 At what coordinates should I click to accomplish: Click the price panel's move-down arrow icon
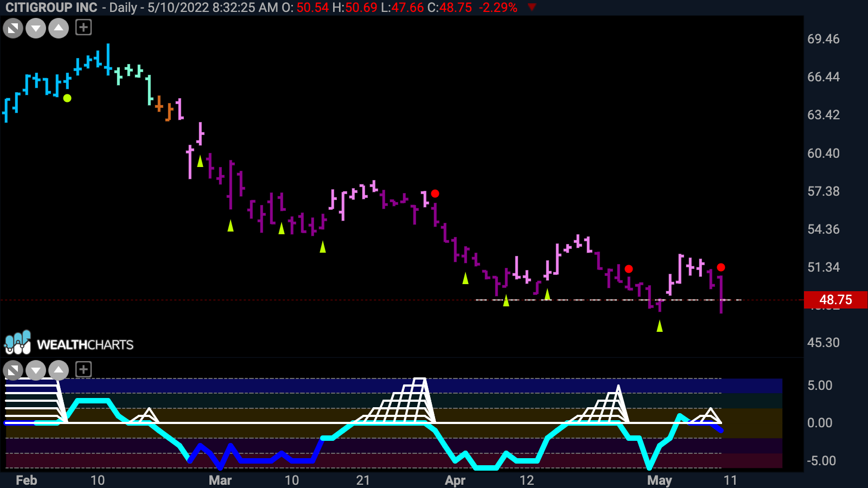[x=36, y=28]
